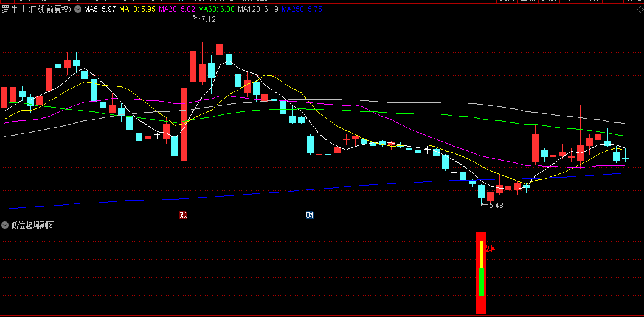Click the 7.12 high price label
The image size is (644, 317).
pos(208,19)
